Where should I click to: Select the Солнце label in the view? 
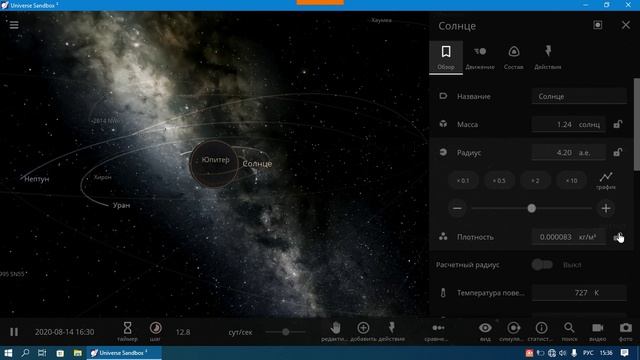tap(257, 164)
